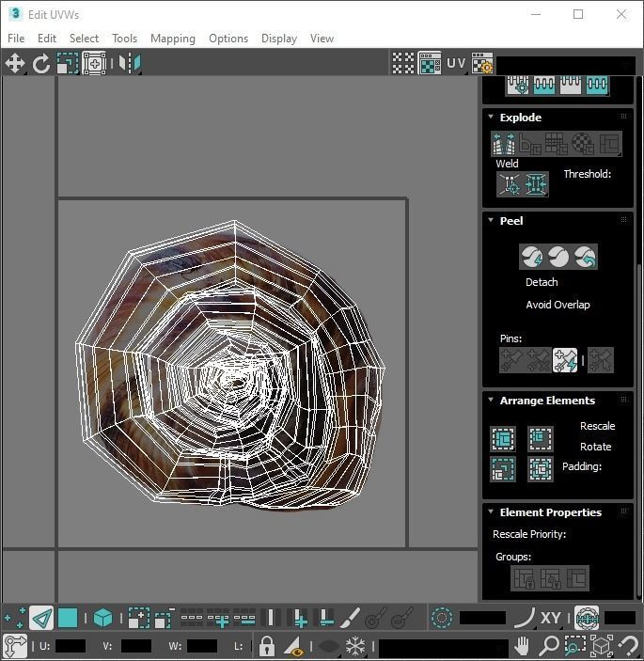Click the Pack Custom arrange icon
The height and width of the screenshot is (661, 644).
[503, 439]
